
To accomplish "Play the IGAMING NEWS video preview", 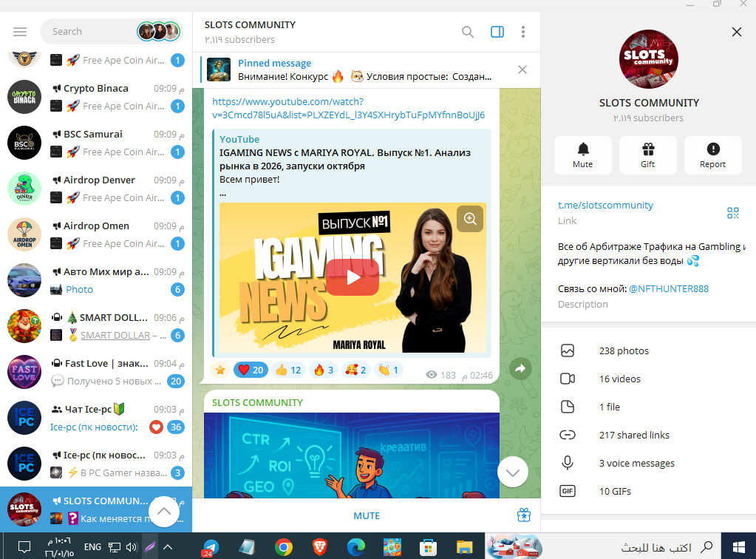I will pyautogui.click(x=353, y=277).
